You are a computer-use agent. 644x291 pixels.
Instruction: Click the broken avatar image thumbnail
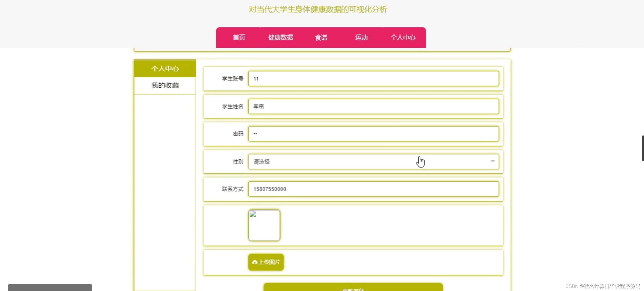point(264,225)
